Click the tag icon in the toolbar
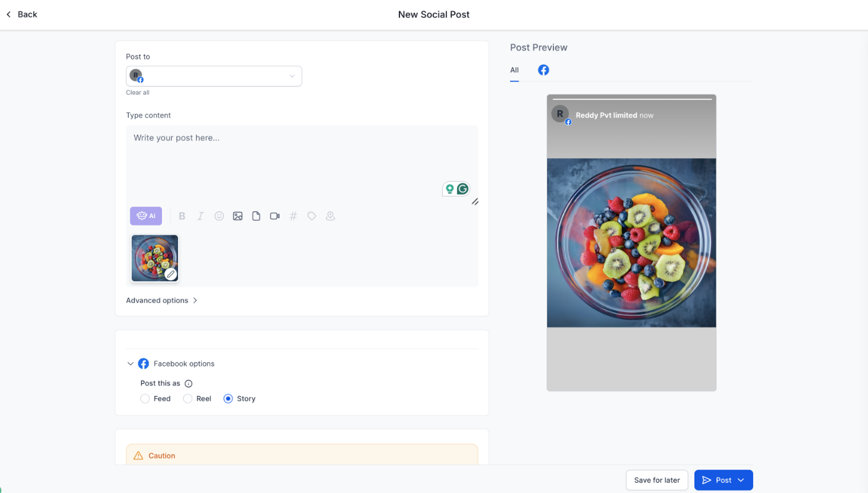 (312, 216)
